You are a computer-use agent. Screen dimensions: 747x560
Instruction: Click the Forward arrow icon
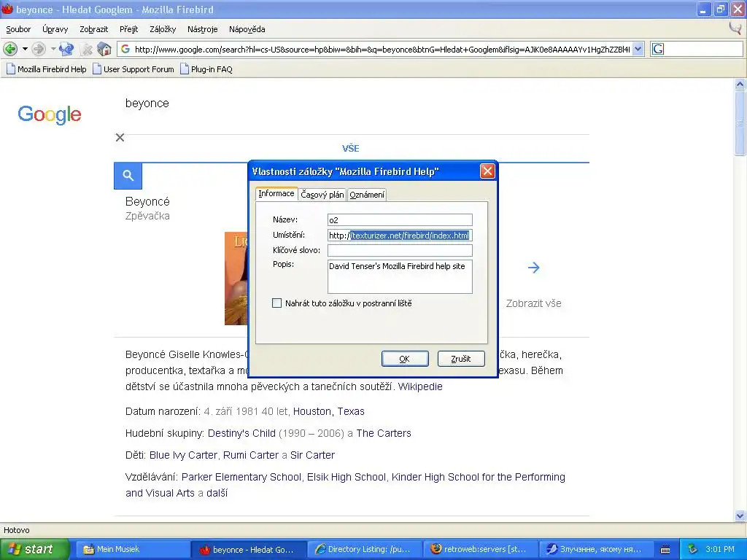[39, 49]
